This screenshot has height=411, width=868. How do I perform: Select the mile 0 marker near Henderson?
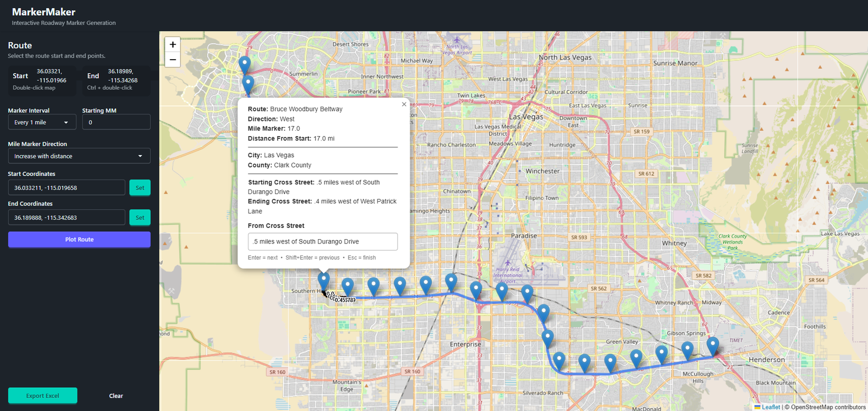coord(713,346)
